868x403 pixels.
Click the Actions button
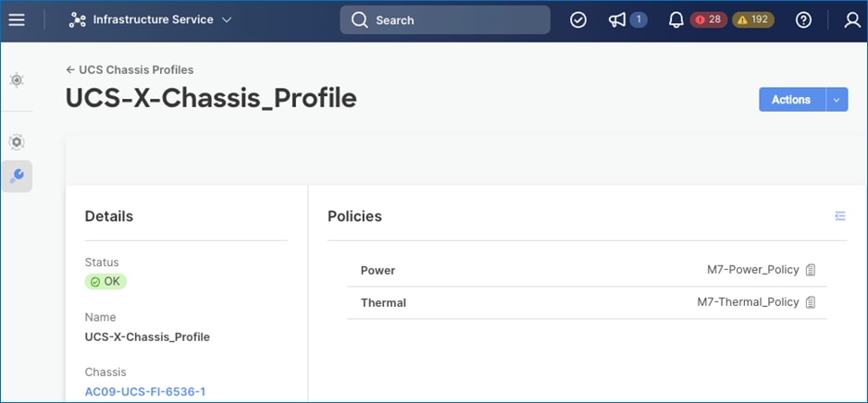tap(791, 100)
